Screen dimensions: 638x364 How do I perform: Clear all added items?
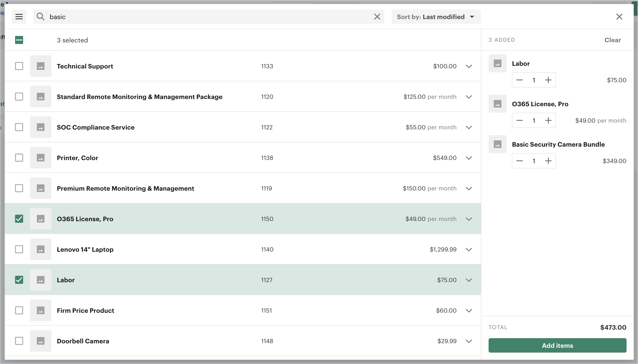click(612, 40)
